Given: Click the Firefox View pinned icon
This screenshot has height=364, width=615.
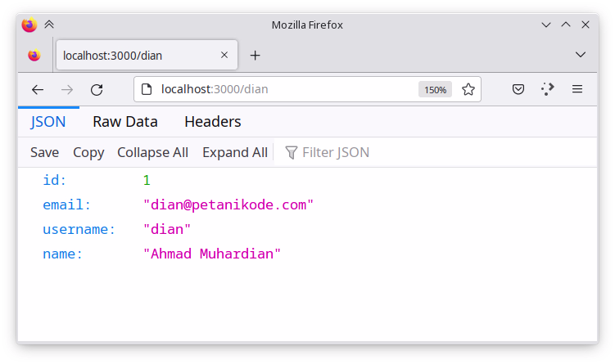Looking at the screenshot, I should coord(34,55).
